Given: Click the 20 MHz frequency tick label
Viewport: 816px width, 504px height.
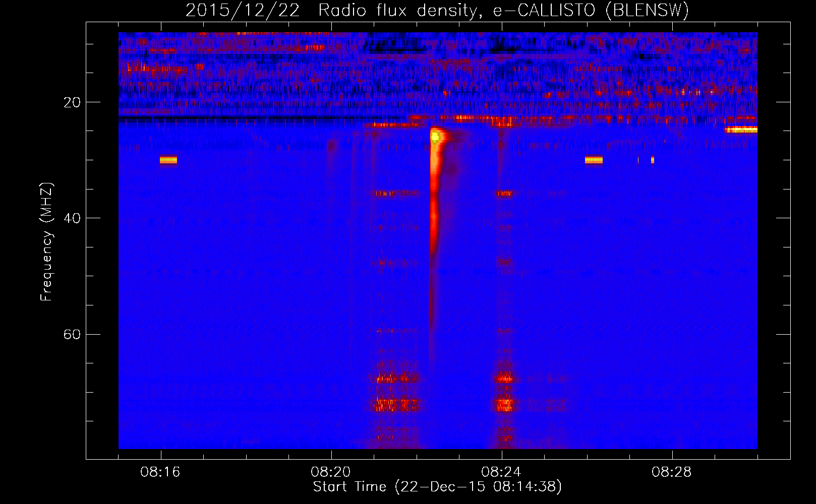Looking at the screenshot, I should click(72, 102).
